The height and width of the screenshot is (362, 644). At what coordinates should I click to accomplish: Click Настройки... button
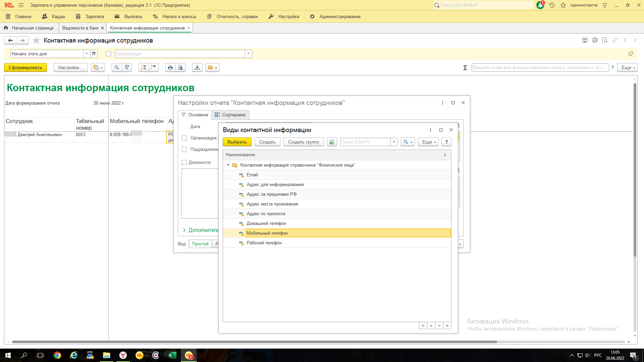tap(70, 68)
